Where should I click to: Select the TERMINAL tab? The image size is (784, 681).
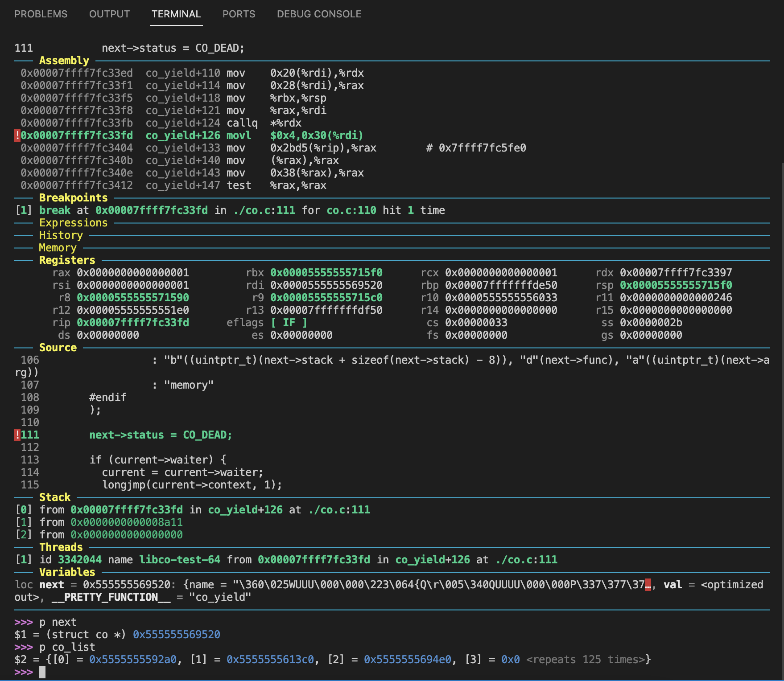click(176, 14)
